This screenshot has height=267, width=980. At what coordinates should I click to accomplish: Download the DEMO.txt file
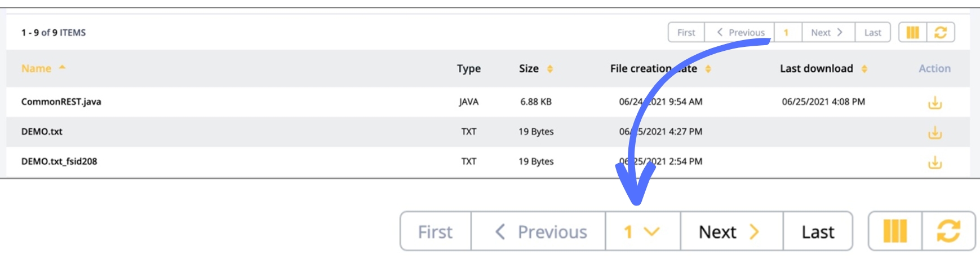tap(934, 133)
